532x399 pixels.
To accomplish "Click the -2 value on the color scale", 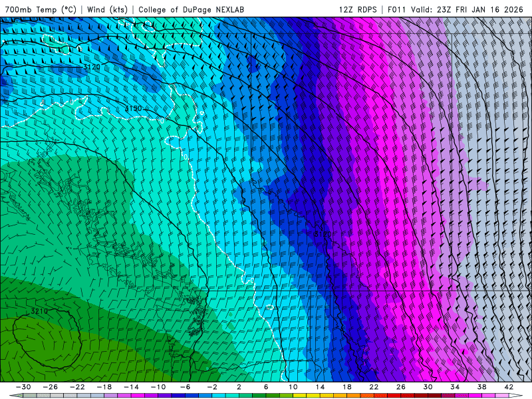I will pyautogui.click(x=212, y=387).
